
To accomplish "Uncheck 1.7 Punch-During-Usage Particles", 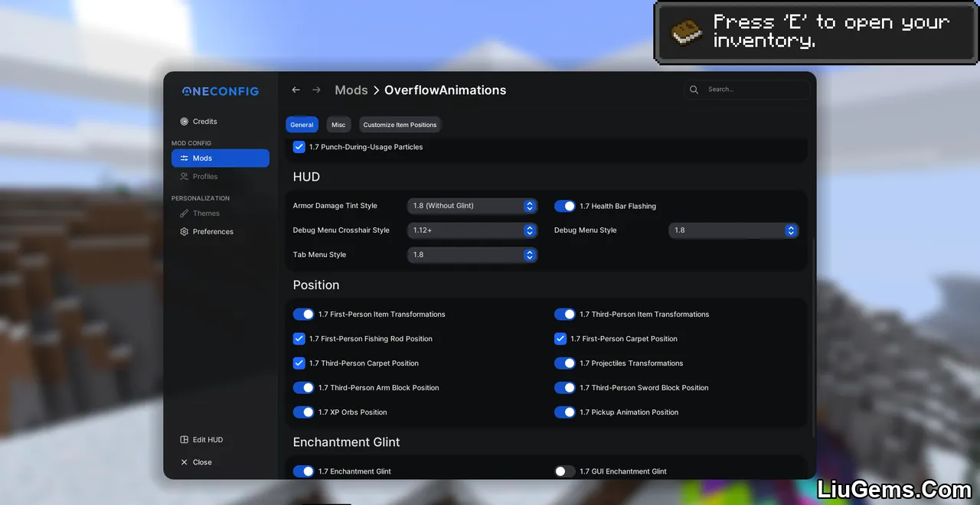I will tap(299, 147).
